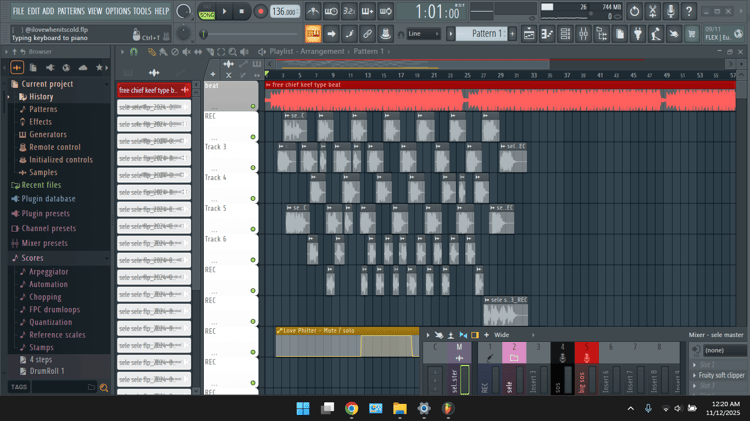
Task: Toggle the 3-2-1 countdown before recording
Action: pyautogui.click(x=349, y=11)
